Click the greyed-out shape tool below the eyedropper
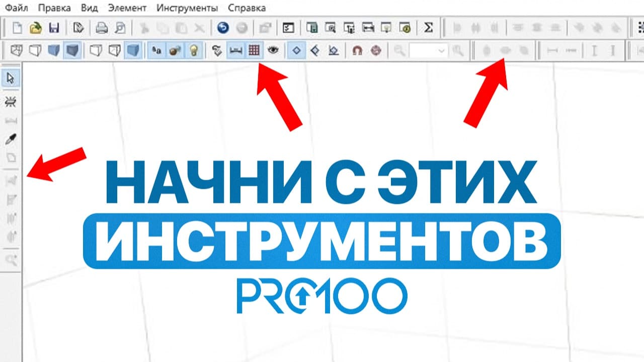 point(11,158)
